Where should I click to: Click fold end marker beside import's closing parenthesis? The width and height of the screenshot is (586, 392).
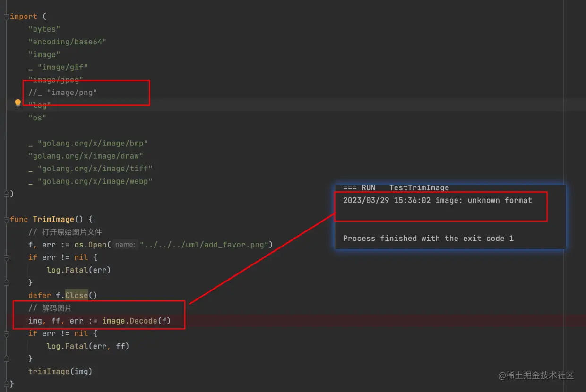[6, 194]
